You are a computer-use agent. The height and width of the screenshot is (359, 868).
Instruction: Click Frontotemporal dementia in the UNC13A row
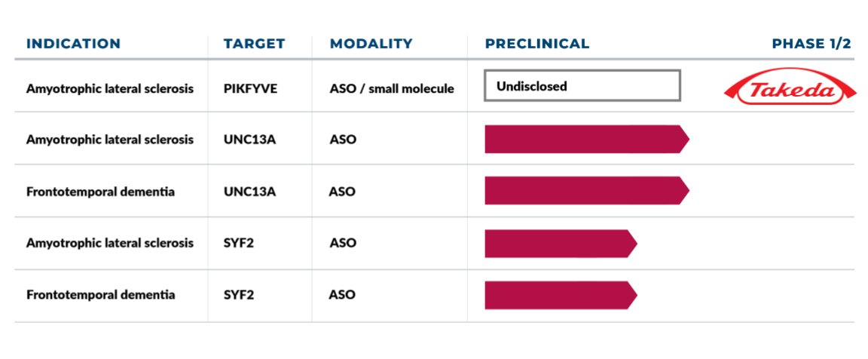point(100,192)
